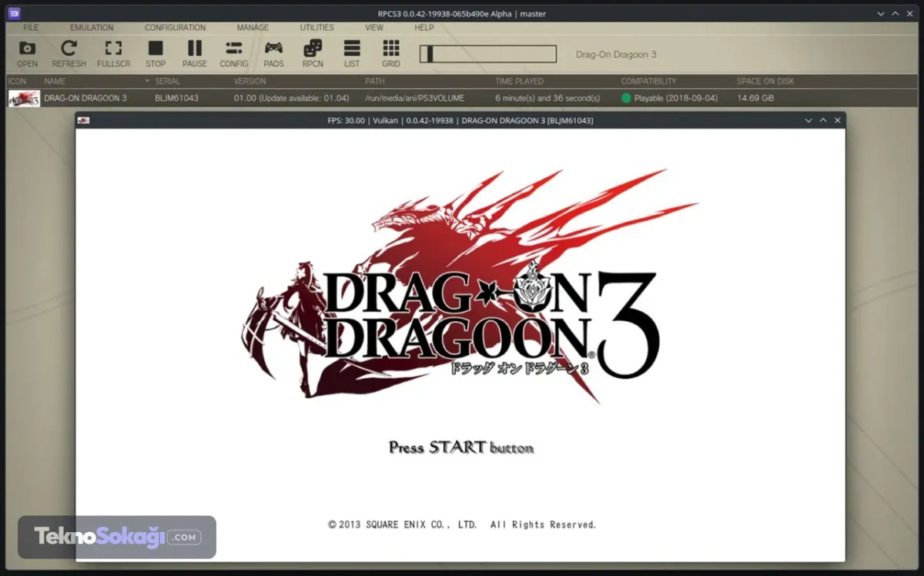This screenshot has height=576, width=924.
Task: Open the FILE menu
Action: pyautogui.click(x=31, y=28)
